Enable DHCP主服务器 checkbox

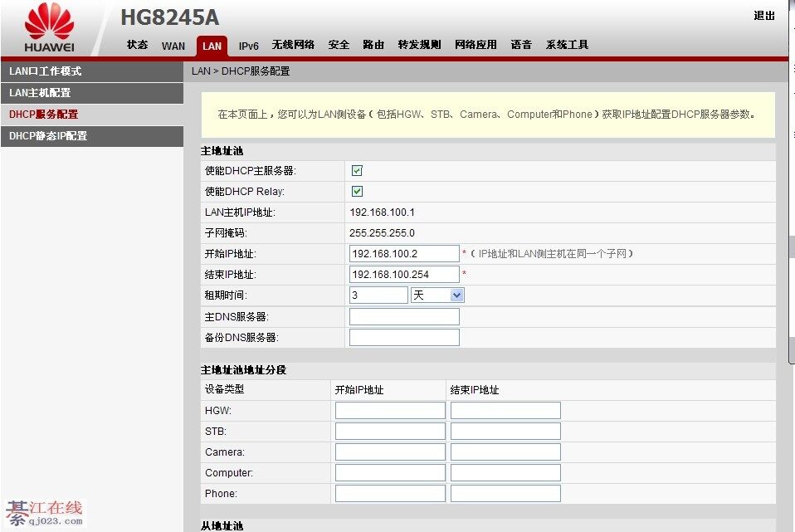(357, 171)
